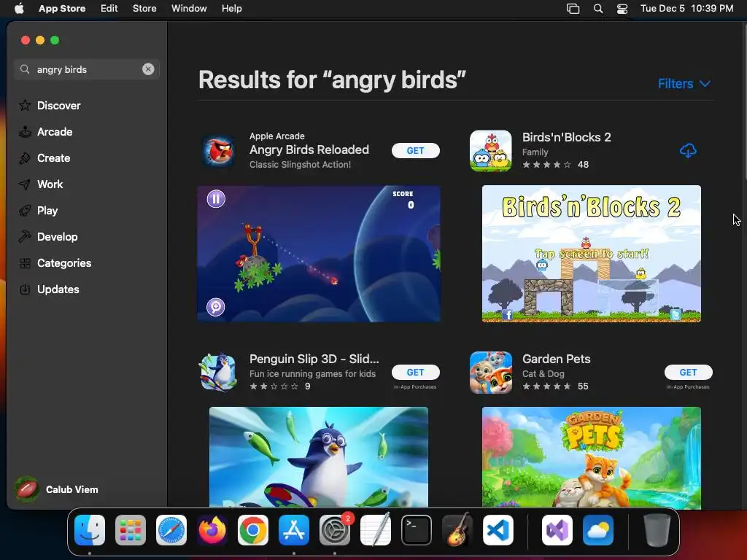This screenshot has height=560, width=747.
Task: Open Control Center in the menu bar
Action: [622, 9]
